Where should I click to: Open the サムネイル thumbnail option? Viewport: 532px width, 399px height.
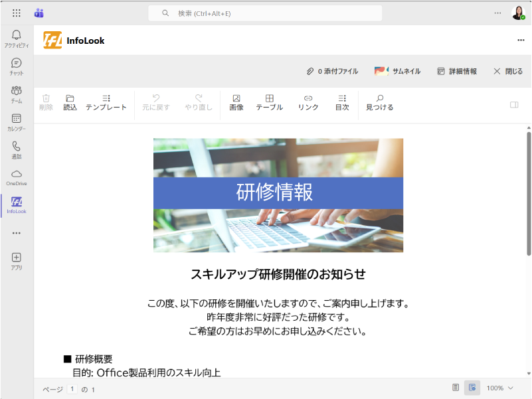click(x=398, y=71)
